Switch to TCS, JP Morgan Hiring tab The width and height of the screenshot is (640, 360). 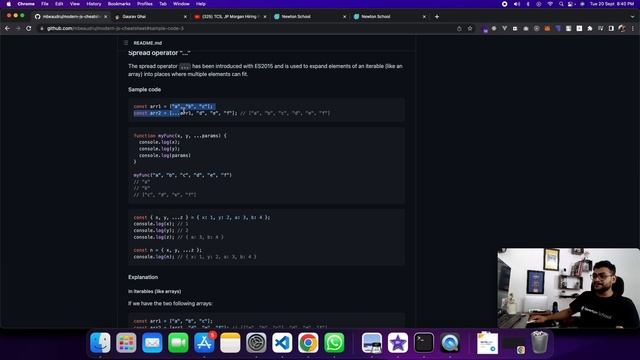point(230,17)
